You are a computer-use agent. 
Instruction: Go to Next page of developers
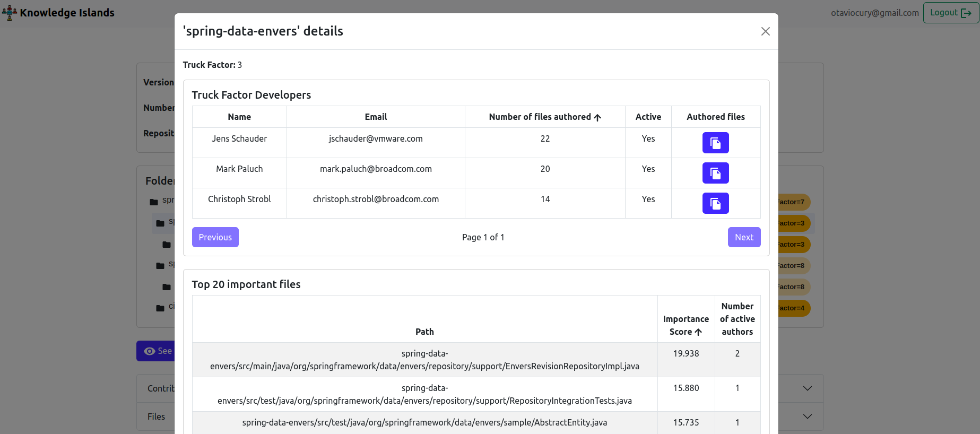click(x=744, y=237)
